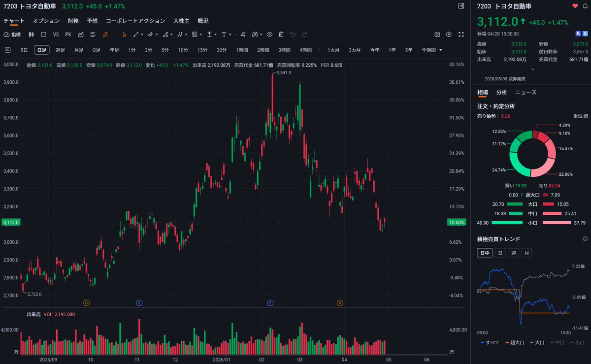Open the 指標 indicators button
The image size is (591, 364).
(12, 34)
